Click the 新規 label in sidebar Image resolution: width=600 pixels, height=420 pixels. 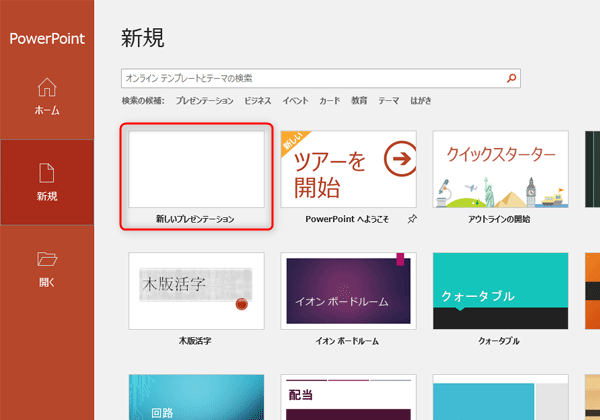(47, 196)
